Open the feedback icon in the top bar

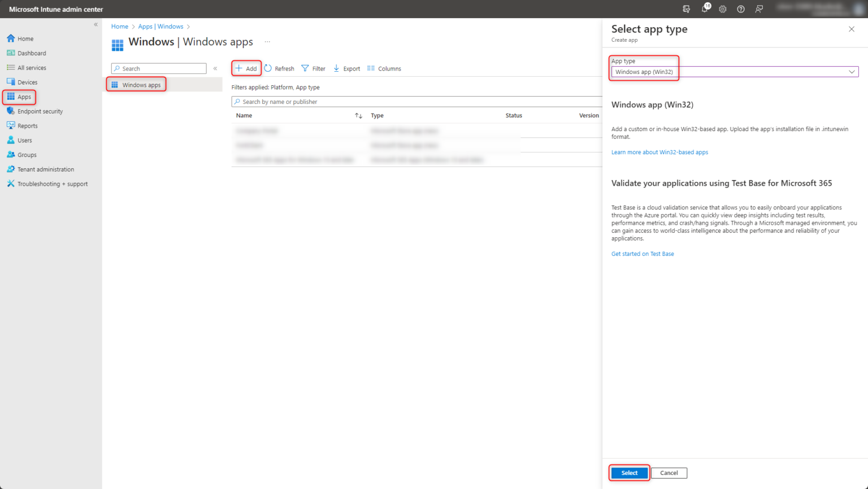759,9
